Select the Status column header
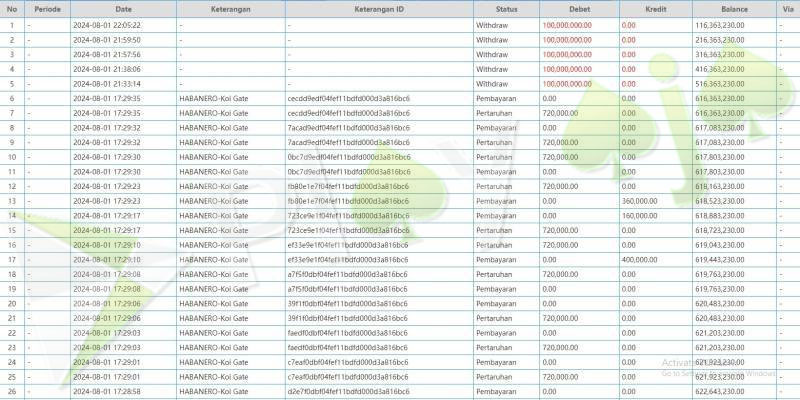This screenshot has height=400, width=800. (x=506, y=8)
